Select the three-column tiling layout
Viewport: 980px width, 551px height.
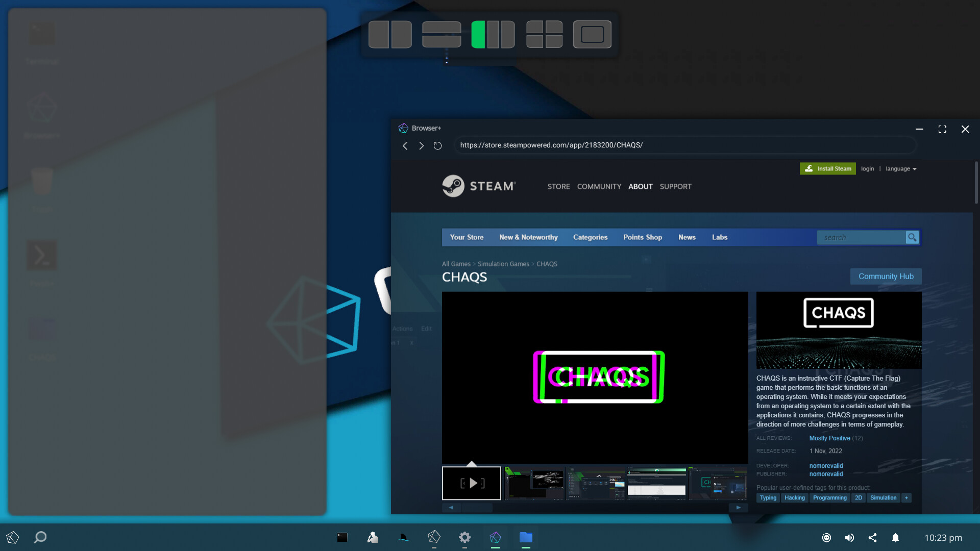[x=493, y=34]
